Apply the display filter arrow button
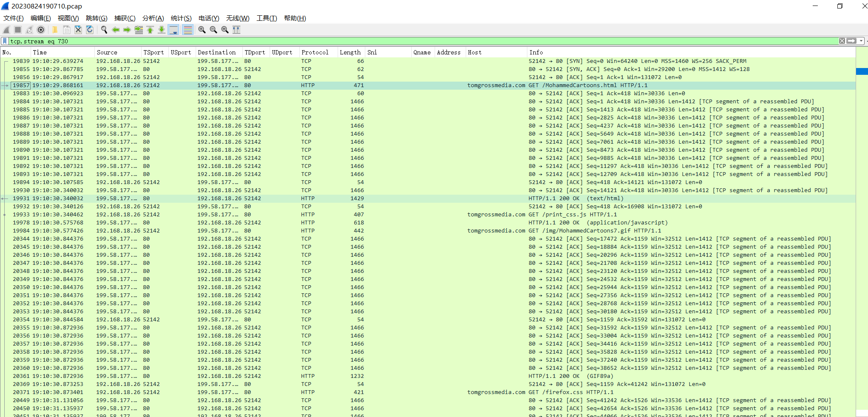Image resolution: width=868 pixels, height=417 pixels. tap(851, 41)
